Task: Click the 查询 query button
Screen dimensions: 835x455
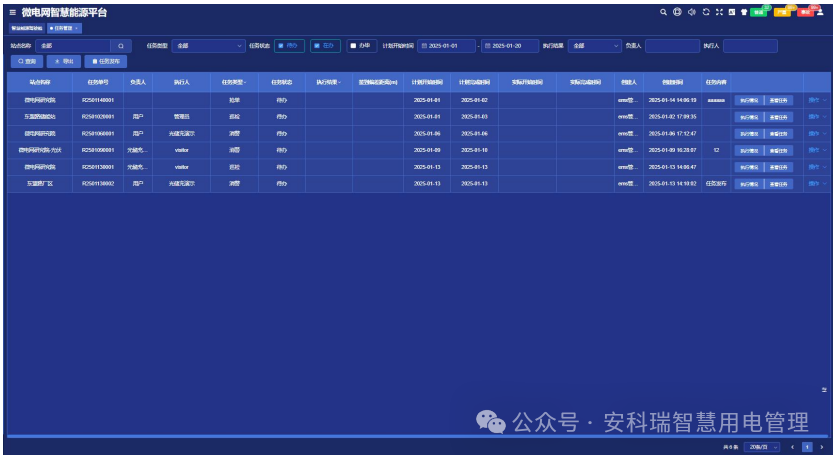Action: (x=27, y=61)
